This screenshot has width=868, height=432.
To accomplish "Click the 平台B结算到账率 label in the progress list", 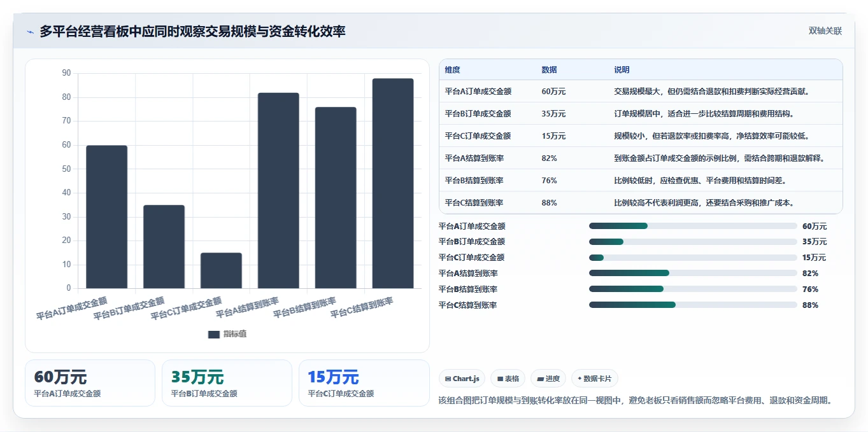I will tap(468, 289).
